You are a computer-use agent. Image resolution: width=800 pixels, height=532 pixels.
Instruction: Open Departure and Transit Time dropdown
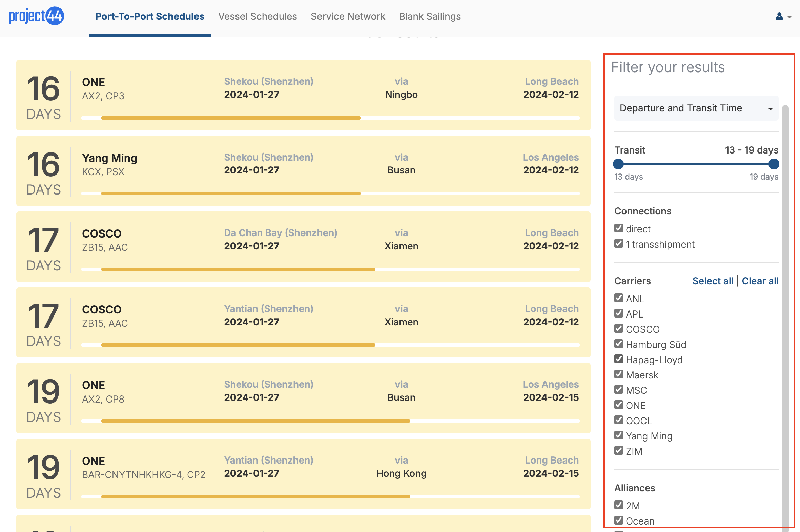[x=696, y=108]
